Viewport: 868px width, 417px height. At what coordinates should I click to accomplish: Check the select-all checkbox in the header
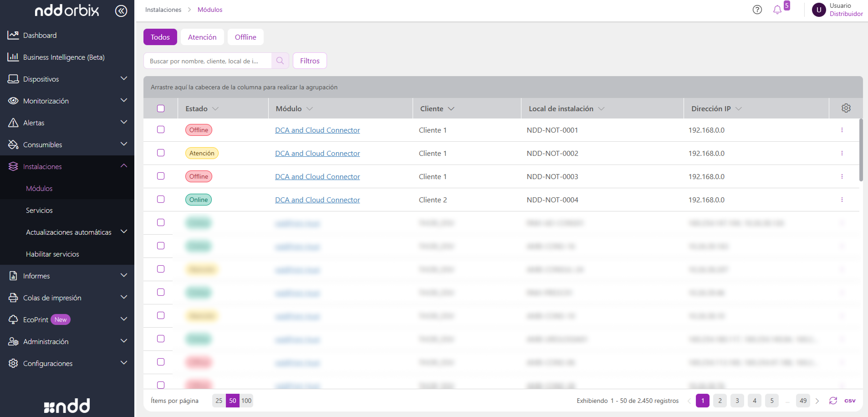pos(161,108)
